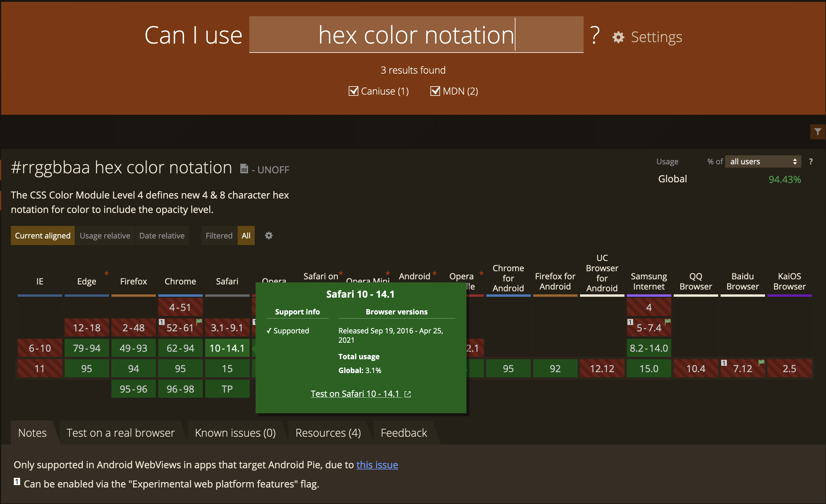Click Test on Safari 10 - 14.1 link
This screenshot has width=826, height=504.
click(356, 394)
